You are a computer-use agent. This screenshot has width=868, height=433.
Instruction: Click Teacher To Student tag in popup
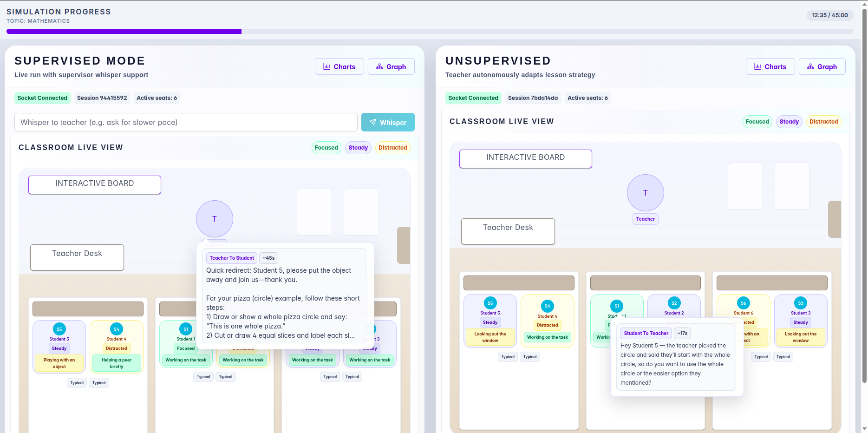(232, 258)
